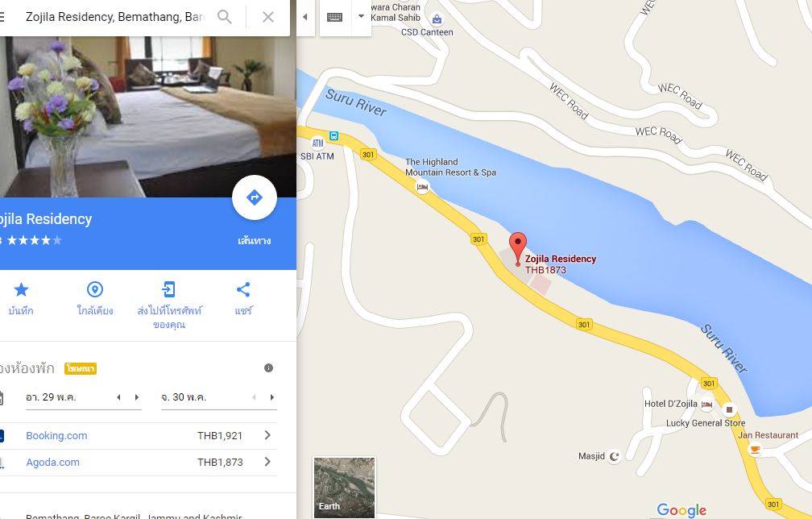The image size is (812, 519).
Task: Expand the Booking.com price row chevron
Action: (267, 435)
